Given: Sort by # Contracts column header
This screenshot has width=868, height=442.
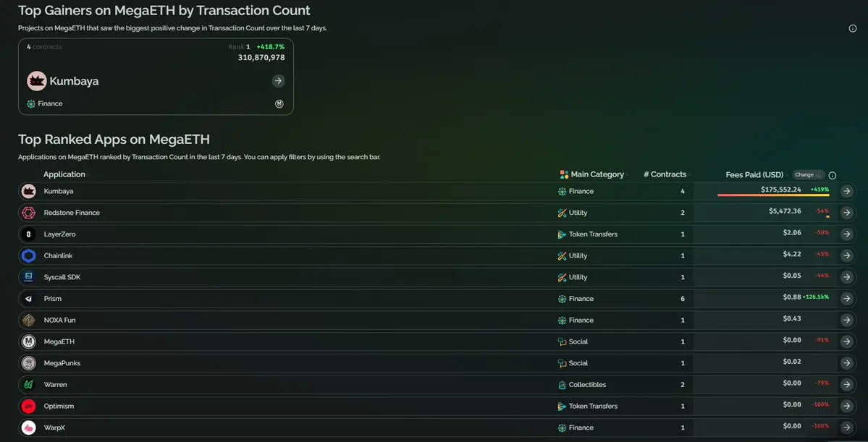Looking at the screenshot, I should (x=665, y=174).
